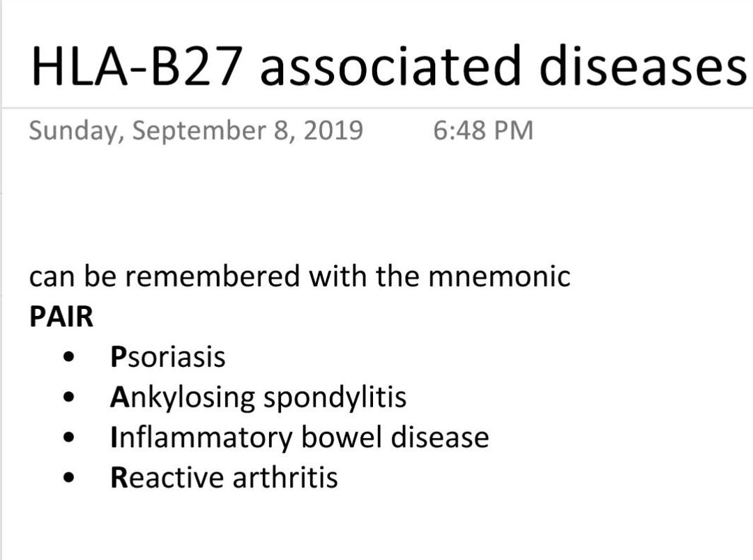
Task: Select the date "Sunday, September 8, 2019"
Action: coord(196,130)
